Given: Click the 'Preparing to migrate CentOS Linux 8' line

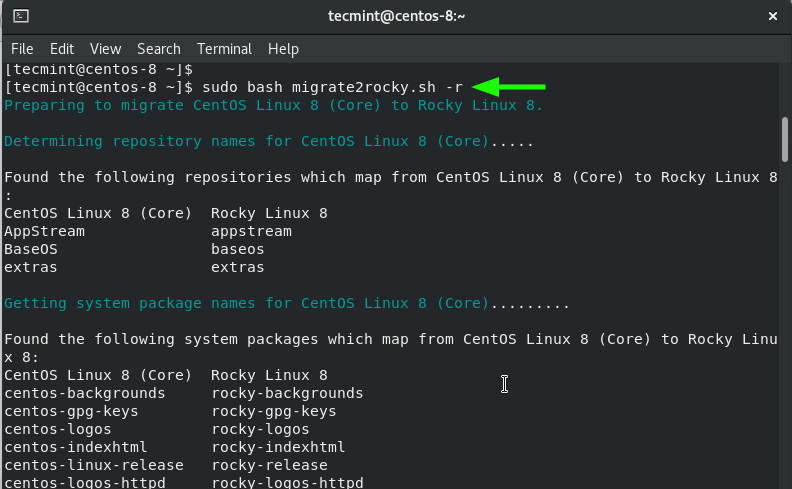Looking at the screenshot, I should [273, 105].
